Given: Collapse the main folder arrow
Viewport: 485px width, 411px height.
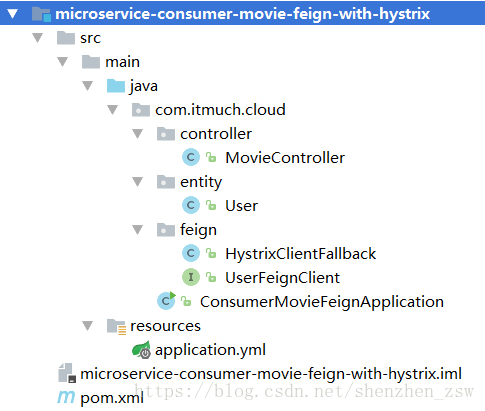Looking at the screenshot, I should 63,62.
